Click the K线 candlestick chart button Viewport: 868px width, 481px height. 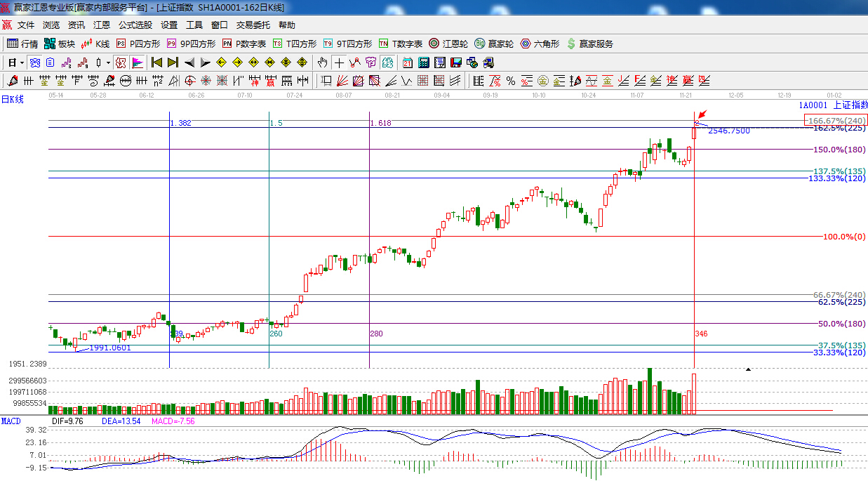96,44
